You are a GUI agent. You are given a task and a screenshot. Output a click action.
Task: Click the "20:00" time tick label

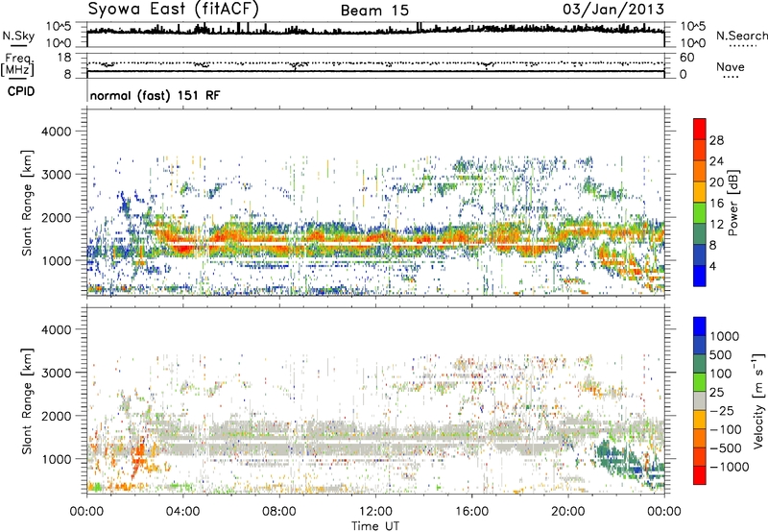click(567, 511)
